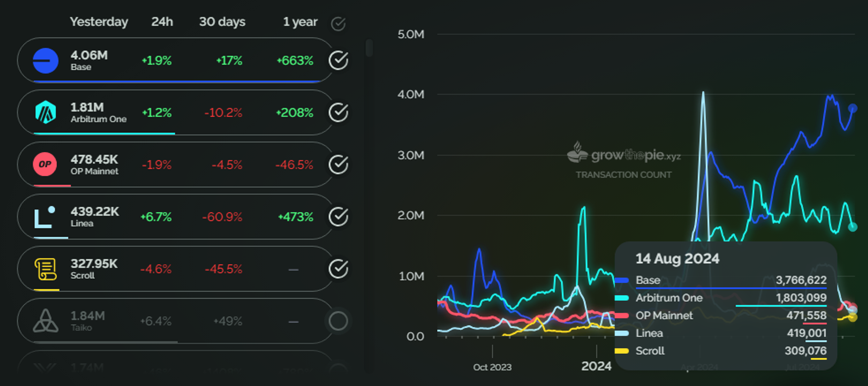Click 2024 x-axis label

596,366
